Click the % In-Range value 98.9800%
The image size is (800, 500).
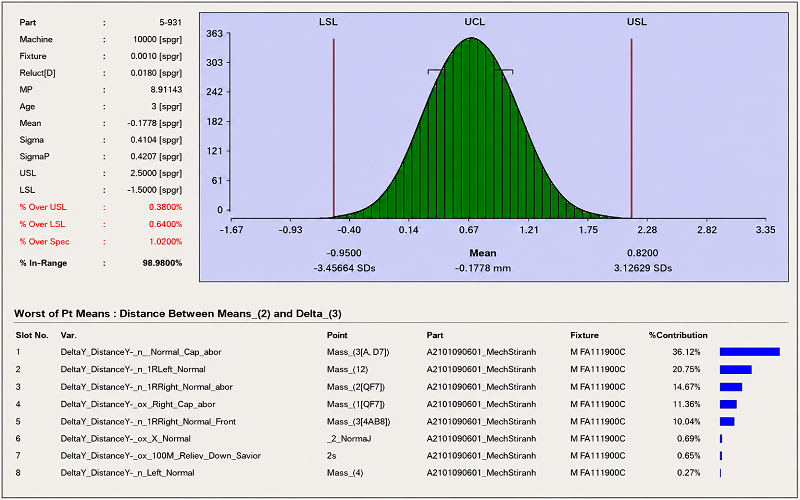point(162,263)
